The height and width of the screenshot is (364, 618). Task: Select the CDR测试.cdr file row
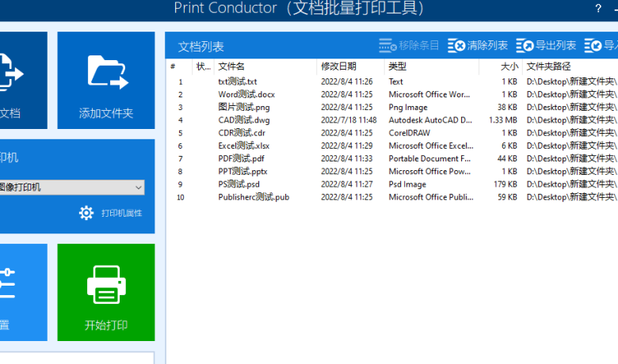tap(392, 133)
